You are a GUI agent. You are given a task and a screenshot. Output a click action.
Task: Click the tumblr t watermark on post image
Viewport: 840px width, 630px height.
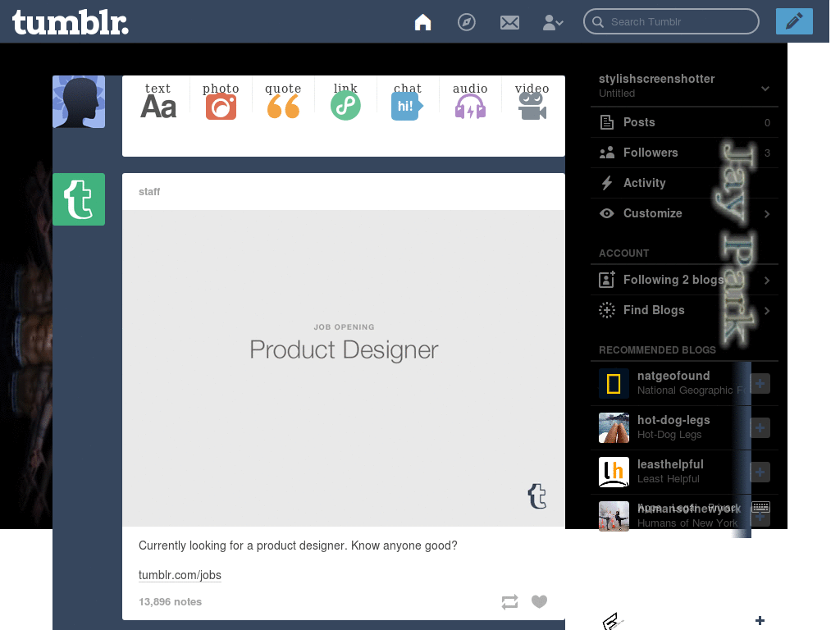pyautogui.click(x=537, y=496)
